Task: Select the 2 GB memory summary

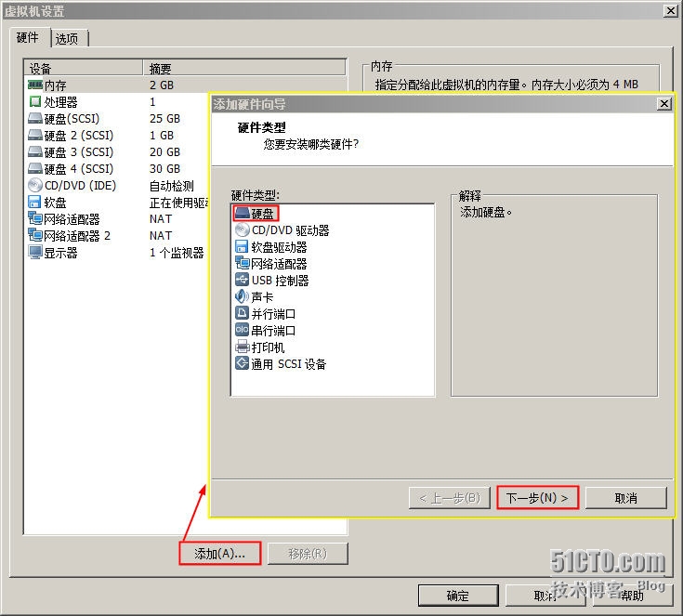Action: (x=162, y=85)
